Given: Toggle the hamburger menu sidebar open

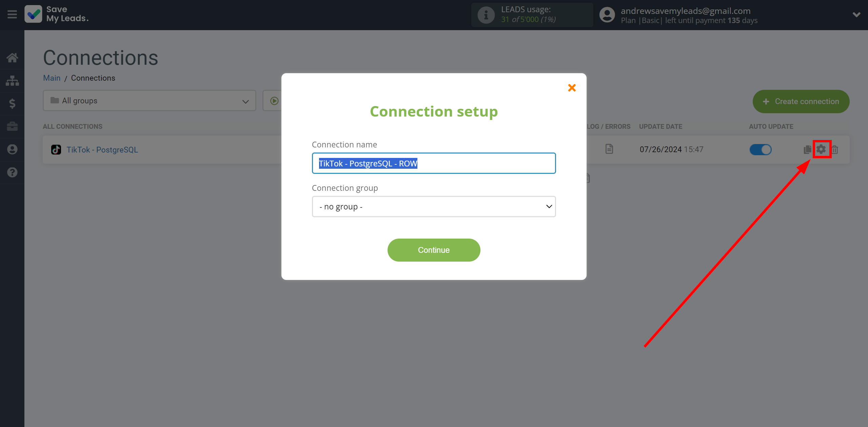Looking at the screenshot, I should click(x=12, y=14).
